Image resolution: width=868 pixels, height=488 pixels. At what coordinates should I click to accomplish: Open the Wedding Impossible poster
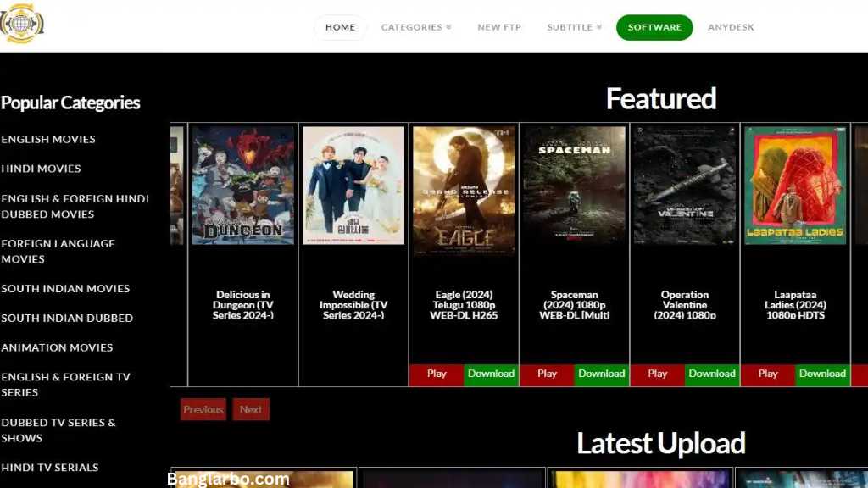353,186
